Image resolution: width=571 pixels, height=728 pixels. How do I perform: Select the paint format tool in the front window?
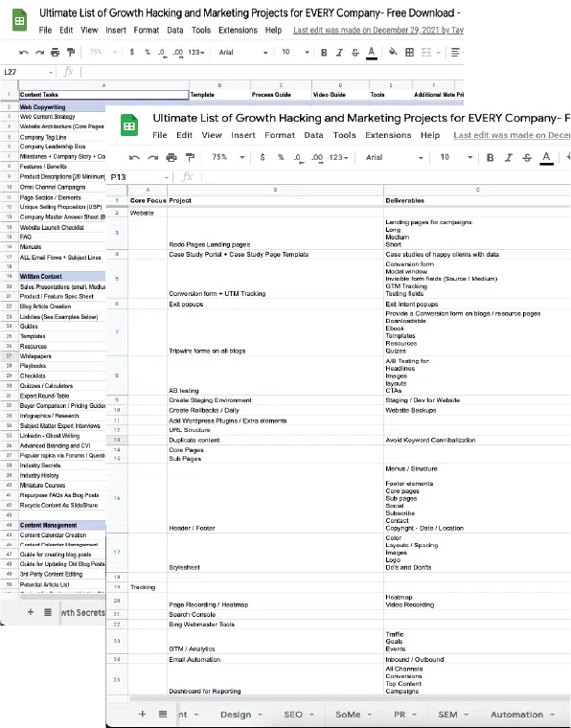(190, 158)
